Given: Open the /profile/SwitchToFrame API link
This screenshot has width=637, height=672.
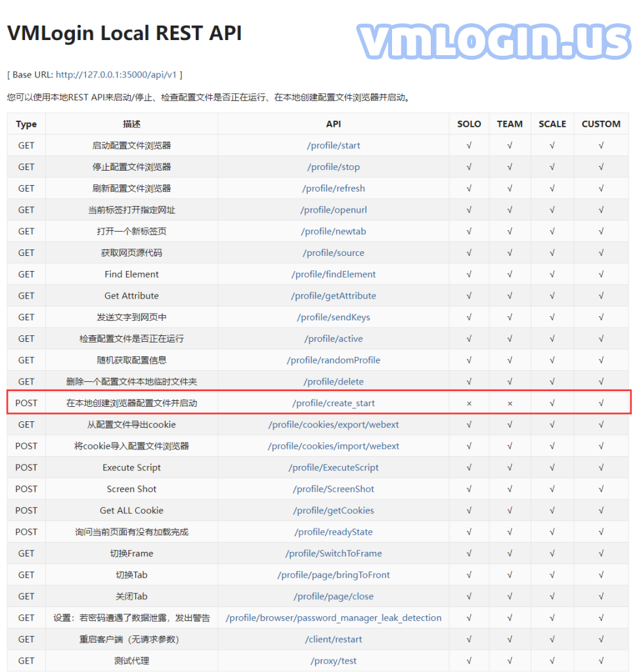Looking at the screenshot, I should coord(334,553).
